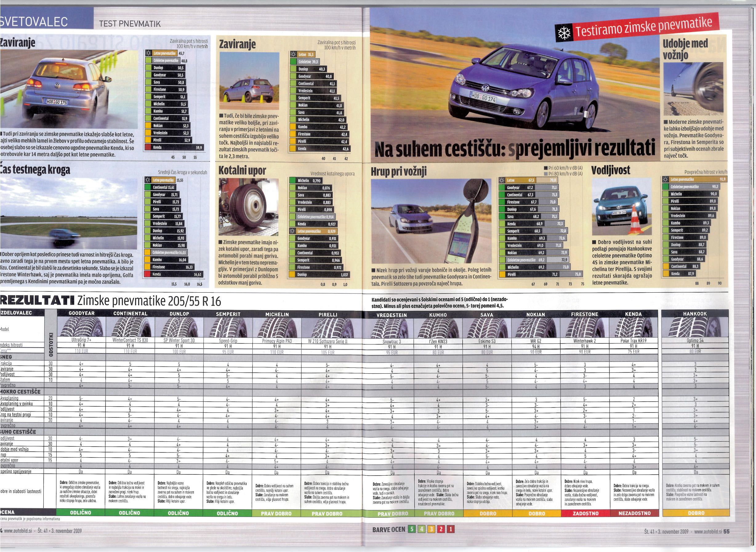Click the Vodljivost chart heading
The height and width of the screenshot is (552, 756).
pyautogui.click(x=611, y=170)
